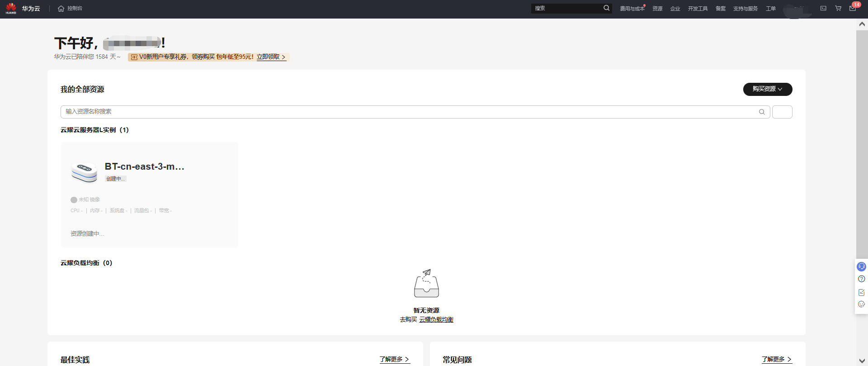Click the scrollbar up arrow
The width and height of the screenshot is (868, 366).
[862, 24]
